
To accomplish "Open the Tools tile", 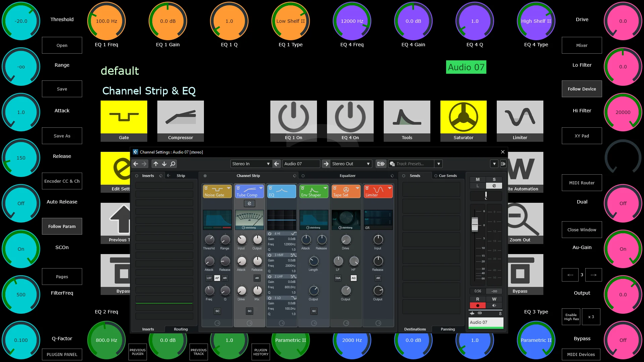I will click(x=407, y=121).
